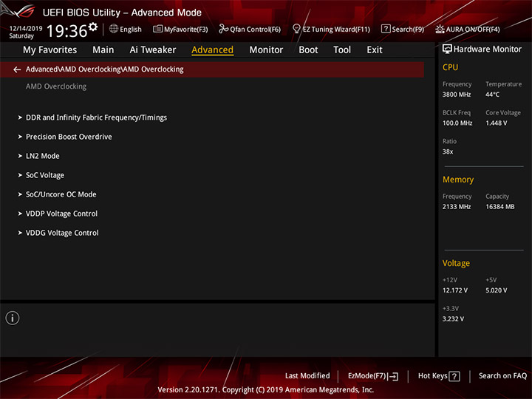
Task: Switch to the Boot tab
Action: tap(308, 50)
